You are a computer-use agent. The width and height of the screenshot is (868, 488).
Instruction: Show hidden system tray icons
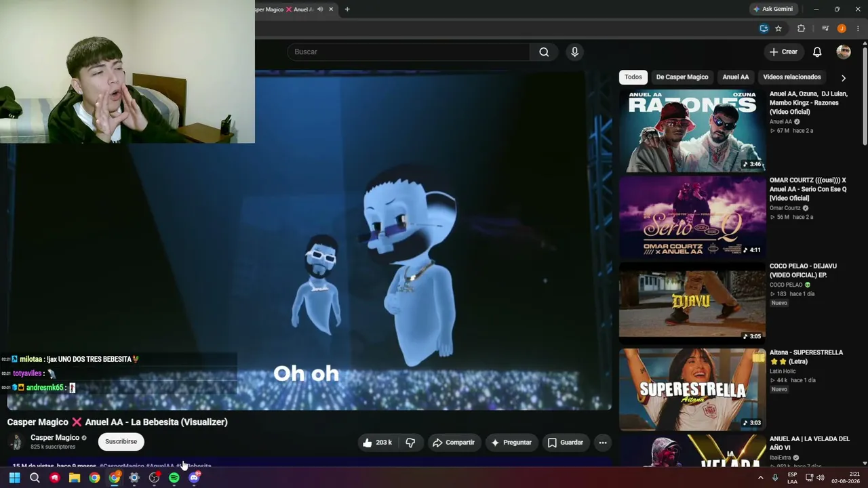[760, 478]
